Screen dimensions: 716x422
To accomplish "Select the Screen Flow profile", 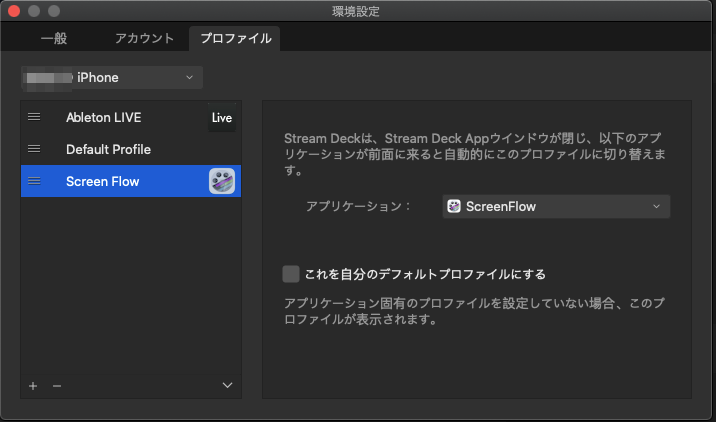I will coord(103,181).
